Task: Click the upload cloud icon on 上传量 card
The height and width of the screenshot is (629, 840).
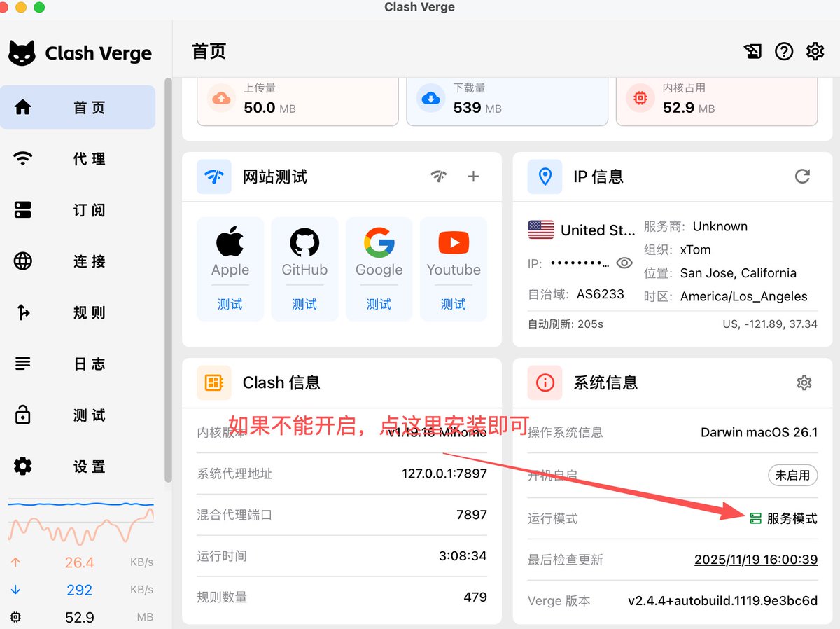Action: coord(221,98)
